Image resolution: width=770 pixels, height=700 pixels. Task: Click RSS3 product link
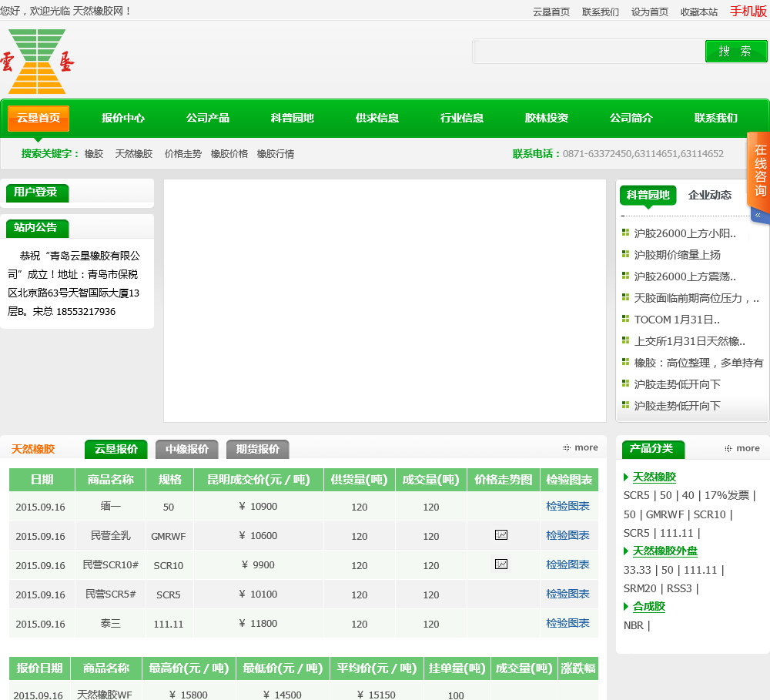click(x=679, y=588)
